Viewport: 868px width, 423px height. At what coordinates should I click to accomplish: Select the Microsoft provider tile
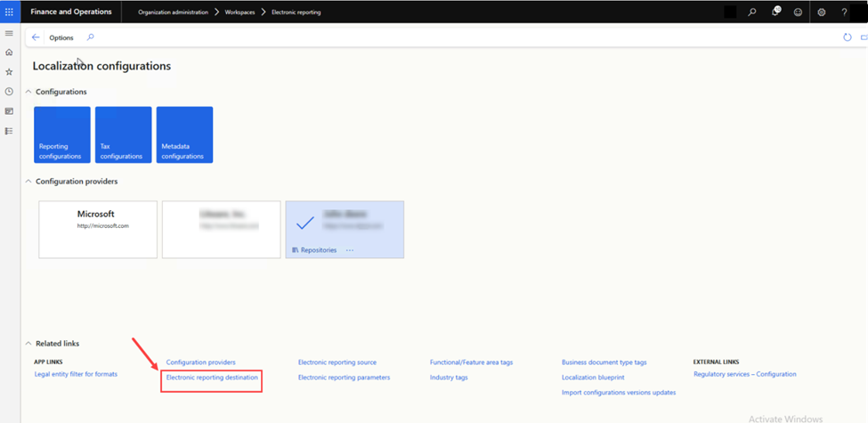click(x=98, y=229)
